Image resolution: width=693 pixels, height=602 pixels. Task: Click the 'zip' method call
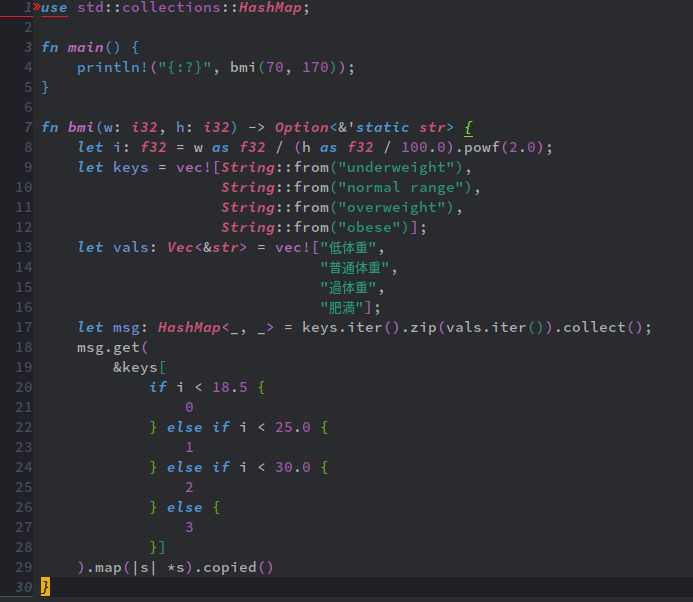(x=423, y=328)
